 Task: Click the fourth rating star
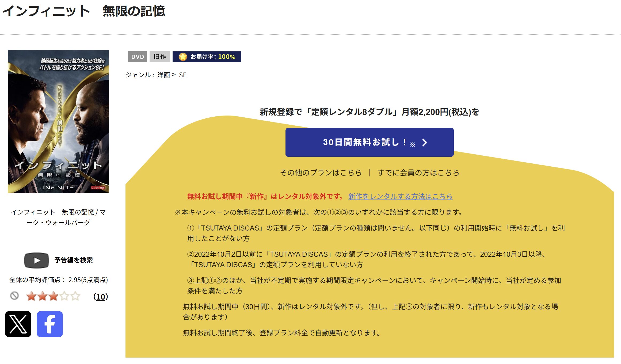pyautogui.click(x=64, y=296)
